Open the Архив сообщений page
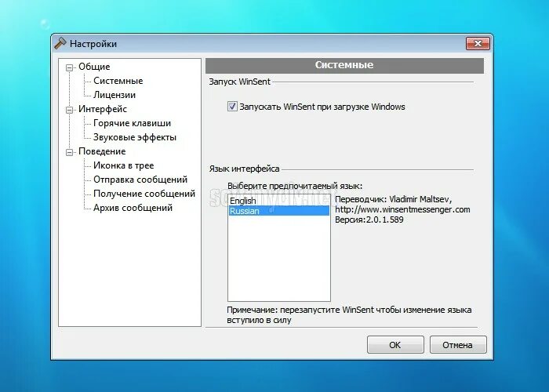549x392 pixels. click(133, 208)
